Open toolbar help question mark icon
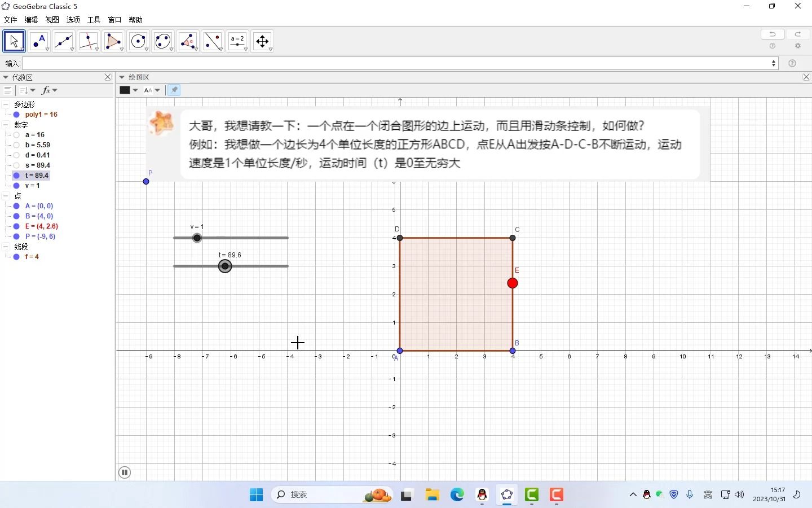Image resolution: width=812 pixels, height=508 pixels. [773, 46]
